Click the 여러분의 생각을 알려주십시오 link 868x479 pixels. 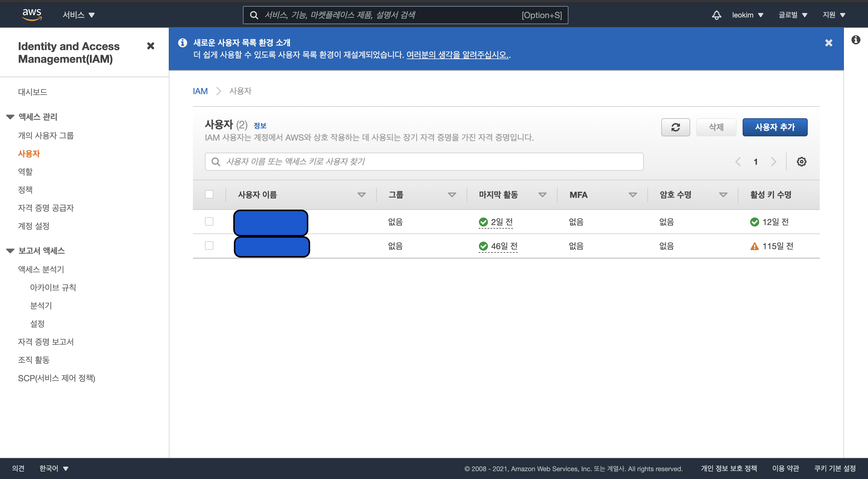(x=457, y=55)
